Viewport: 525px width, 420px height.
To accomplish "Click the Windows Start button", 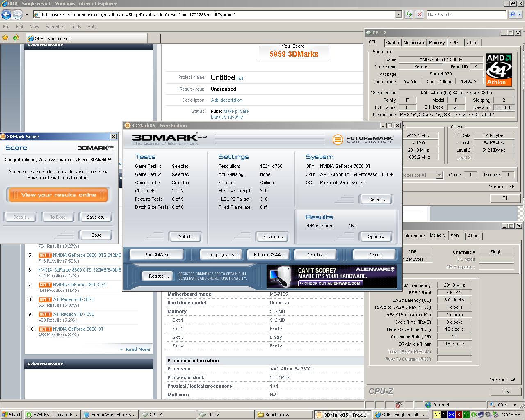I will click(11, 415).
